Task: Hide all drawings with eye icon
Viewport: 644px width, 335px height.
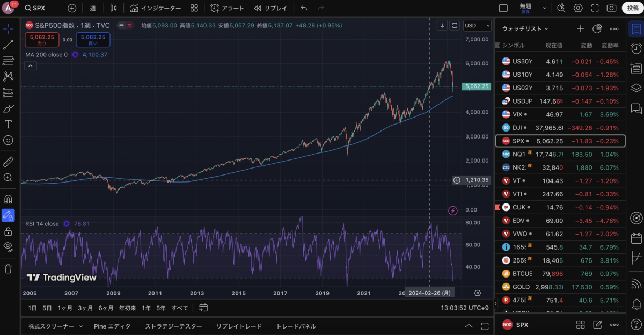Action: click(x=8, y=247)
